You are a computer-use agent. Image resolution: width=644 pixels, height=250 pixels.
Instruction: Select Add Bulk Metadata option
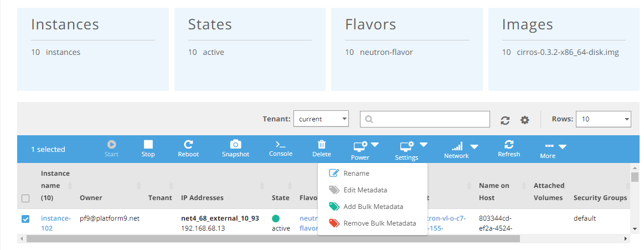373,207
